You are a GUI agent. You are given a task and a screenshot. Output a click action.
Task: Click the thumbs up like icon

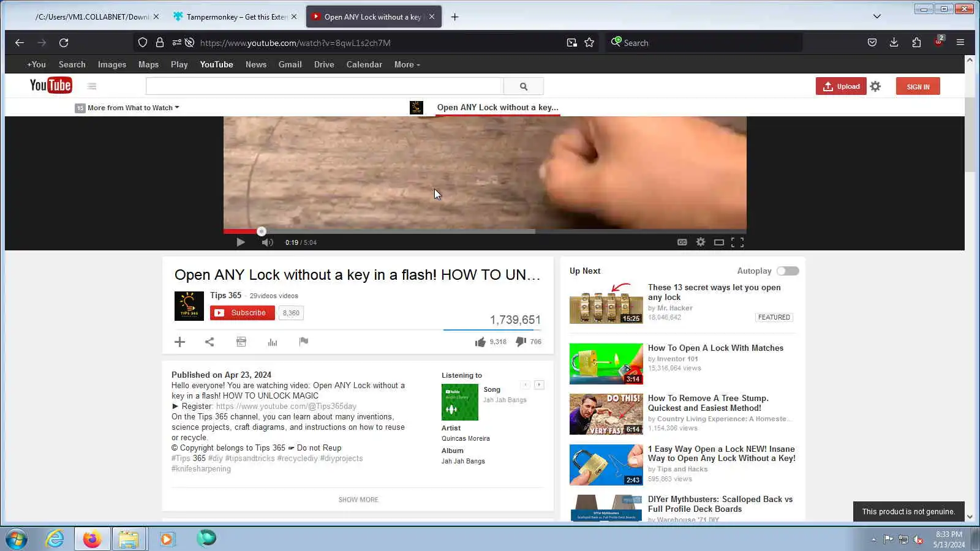point(480,342)
